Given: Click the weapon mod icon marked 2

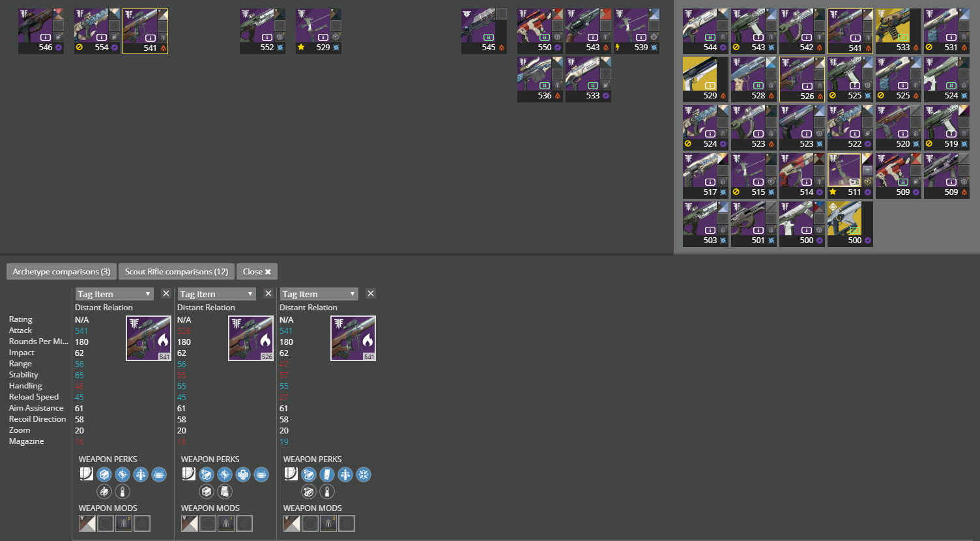Looking at the screenshot, I should tap(124, 523).
